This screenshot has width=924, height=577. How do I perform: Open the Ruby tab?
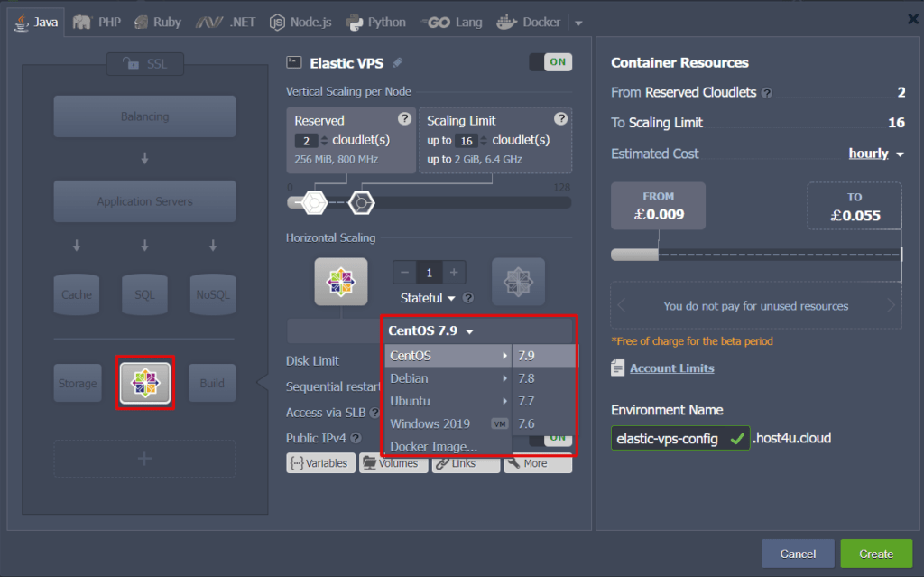pos(157,23)
